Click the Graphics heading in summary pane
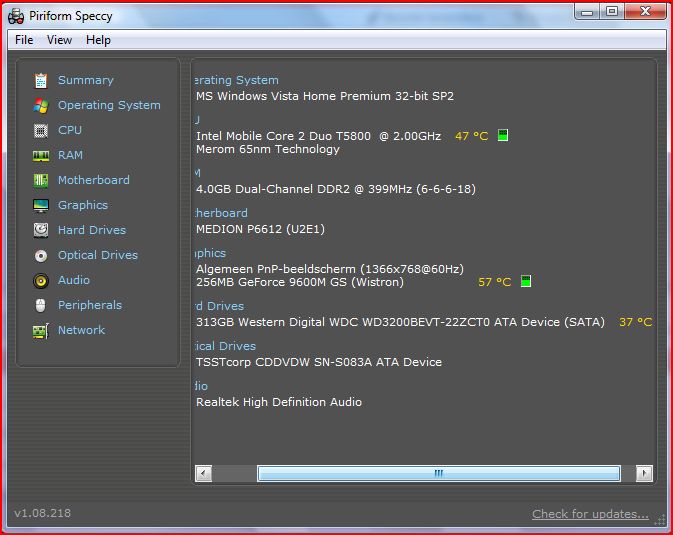Screen dimensions: 673x535 coord(210,253)
